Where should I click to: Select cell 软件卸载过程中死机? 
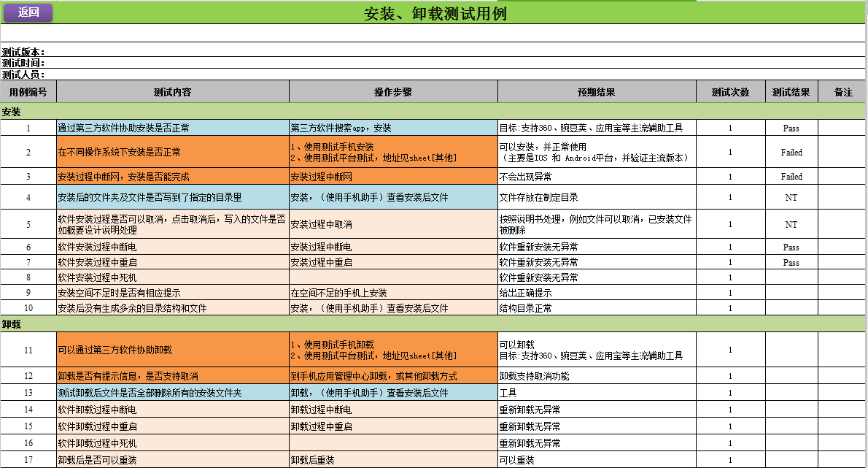point(173,443)
